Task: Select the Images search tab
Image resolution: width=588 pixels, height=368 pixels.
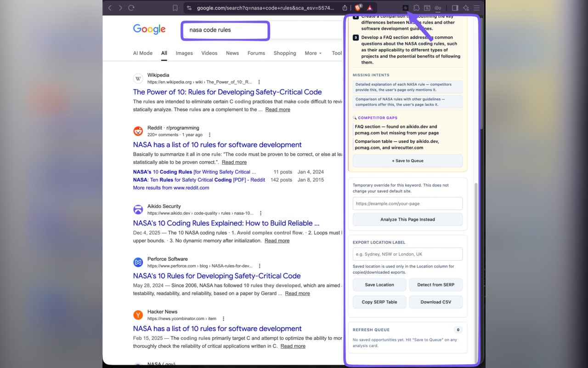Action: (184, 53)
